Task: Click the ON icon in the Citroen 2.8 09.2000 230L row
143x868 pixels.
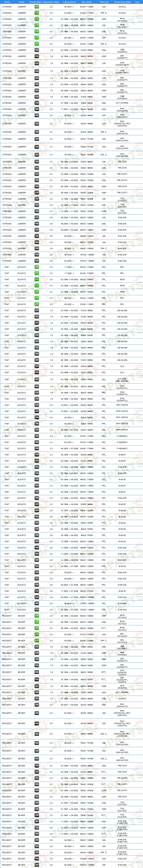Action: pos(37,224)
